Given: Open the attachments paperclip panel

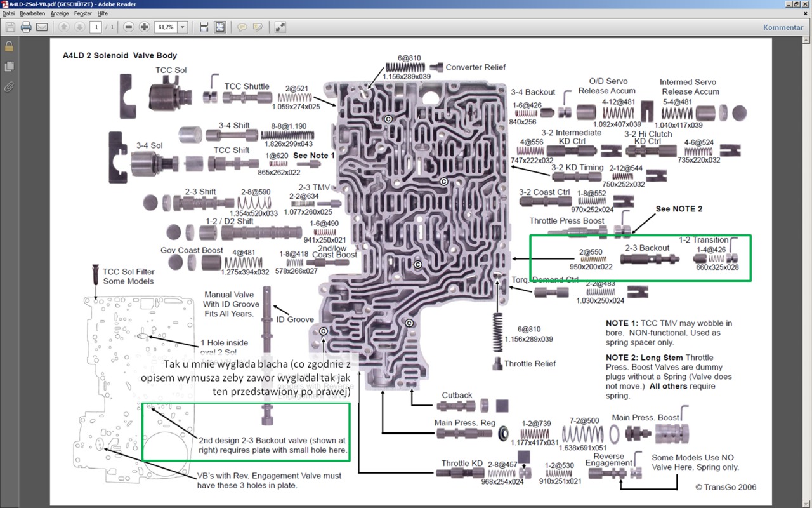Looking at the screenshot, I should (x=9, y=86).
